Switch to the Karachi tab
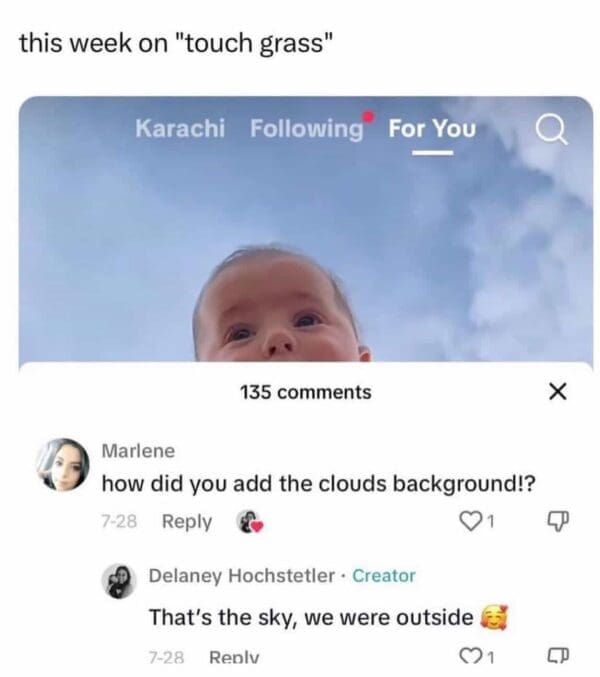The image size is (600, 677). (180, 128)
